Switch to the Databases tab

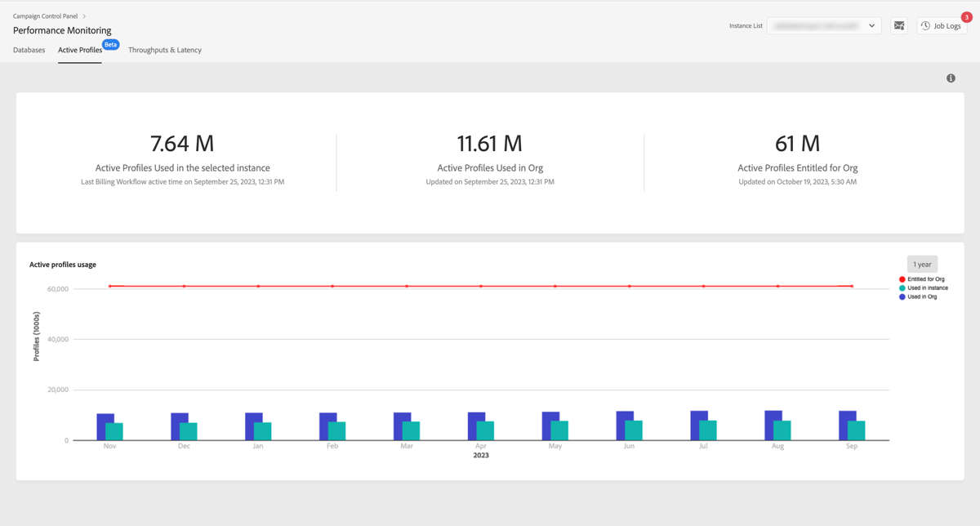tap(29, 50)
